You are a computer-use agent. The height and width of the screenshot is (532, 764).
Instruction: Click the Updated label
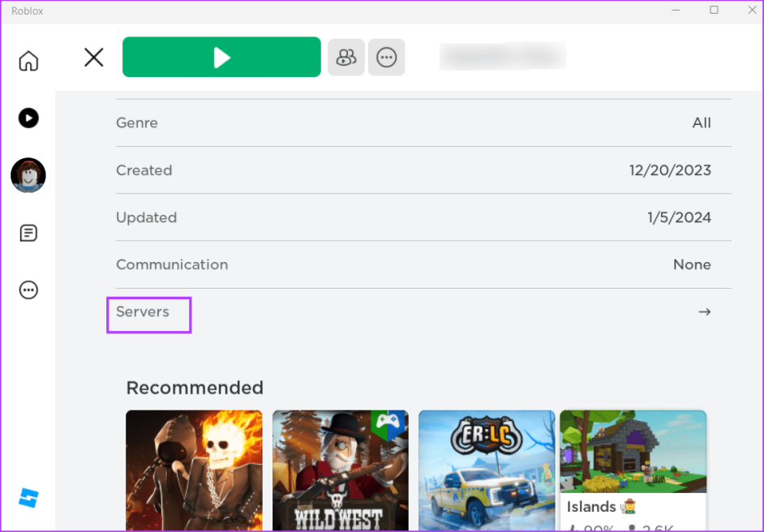tap(146, 217)
